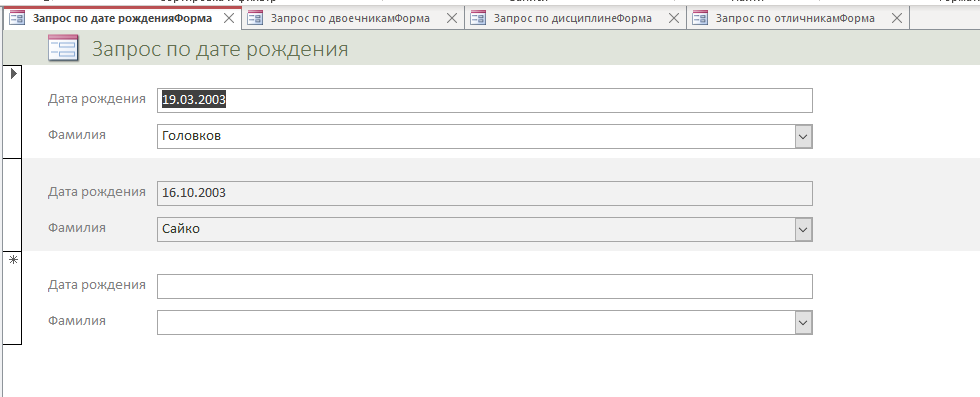Close the Запрос по дате рожденияФорма tab

[229, 18]
